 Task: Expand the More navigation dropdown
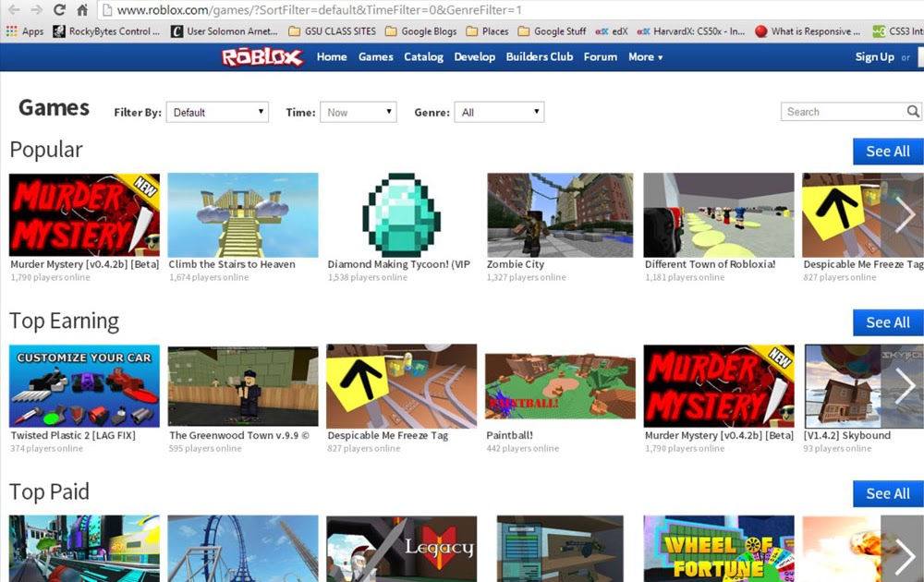(645, 57)
